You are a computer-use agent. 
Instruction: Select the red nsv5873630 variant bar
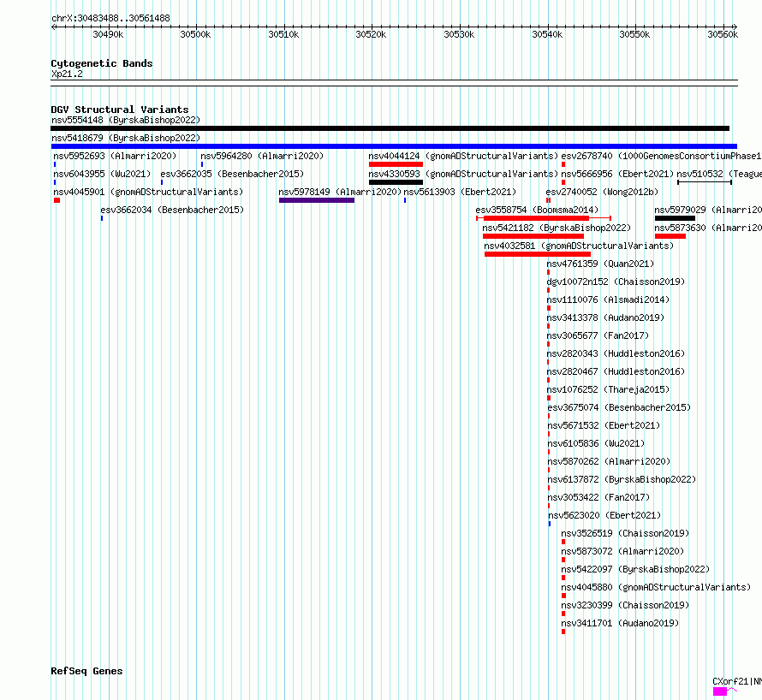[670, 236]
